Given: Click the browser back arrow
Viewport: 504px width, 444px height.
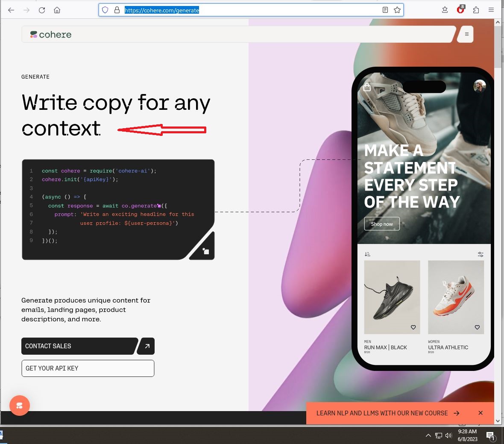Looking at the screenshot, I should click(11, 10).
